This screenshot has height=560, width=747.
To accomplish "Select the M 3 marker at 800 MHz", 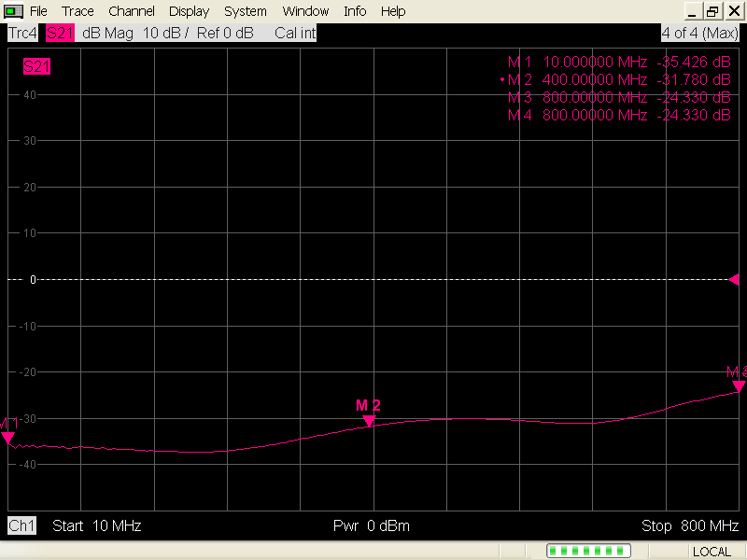I will [x=739, y=386].
